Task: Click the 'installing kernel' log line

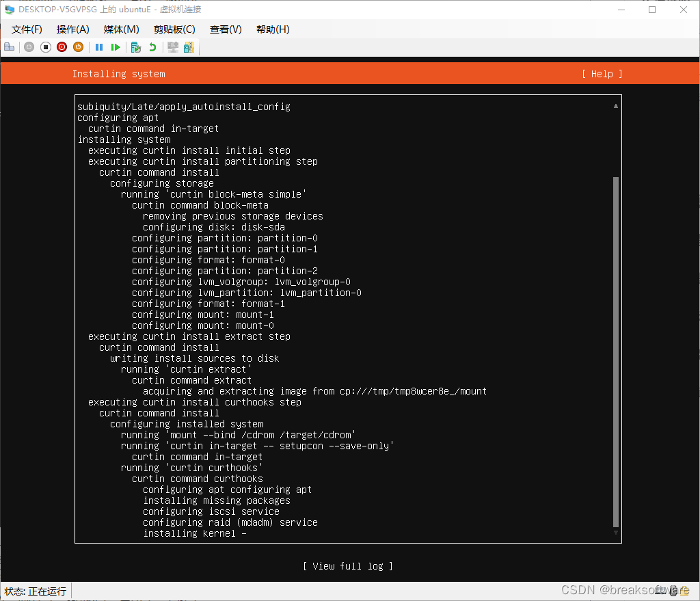Action: tap(195, 533)
